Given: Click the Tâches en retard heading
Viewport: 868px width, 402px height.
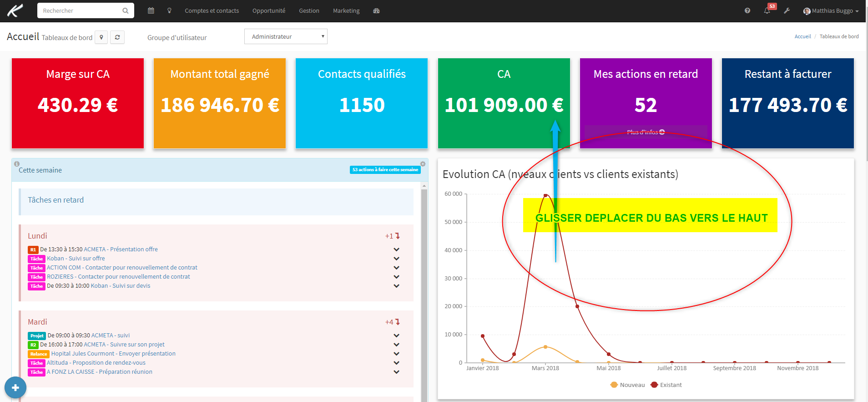Looking at the screenshot, I should click(x=56, y=200).
